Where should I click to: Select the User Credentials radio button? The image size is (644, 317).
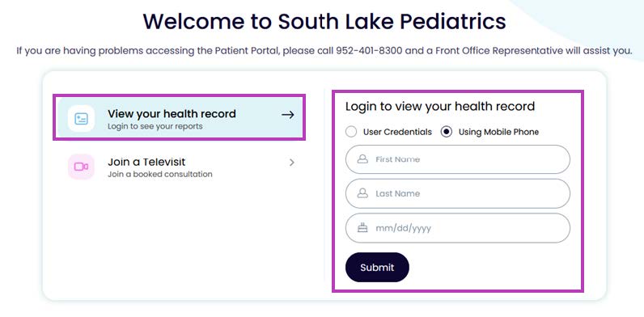[x=351, y=132]
